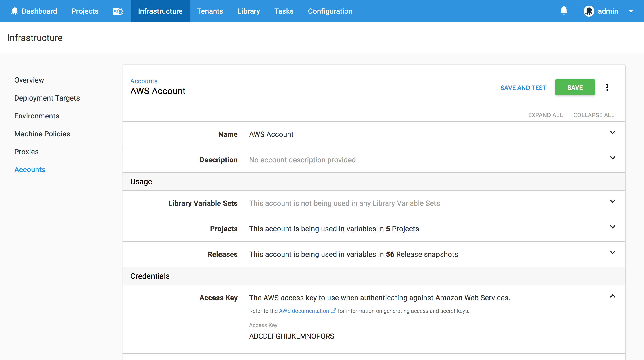Expand the Description section chevron
Screen dimensions: 644x360
tap(613, 158)
